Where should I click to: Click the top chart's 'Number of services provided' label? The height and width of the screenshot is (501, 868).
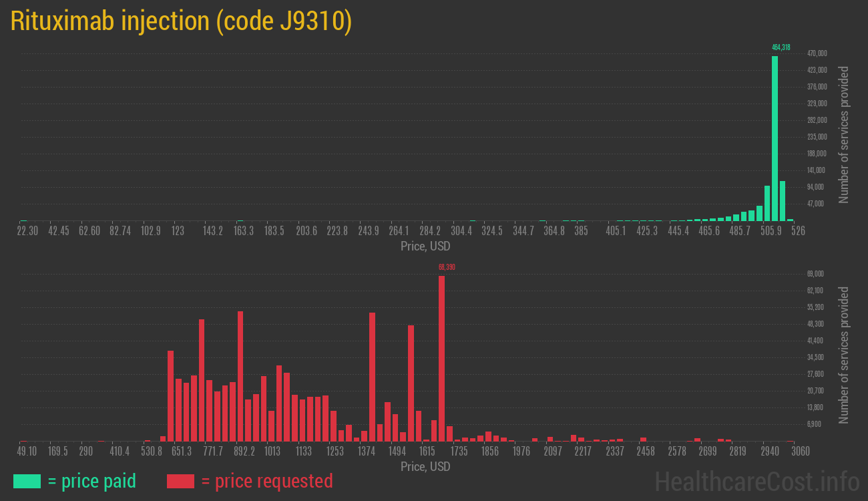pos(844,134)
